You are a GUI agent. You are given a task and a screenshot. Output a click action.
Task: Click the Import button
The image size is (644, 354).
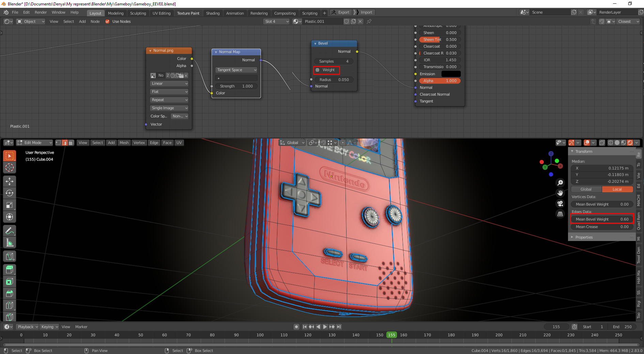(x=364, y=12)
